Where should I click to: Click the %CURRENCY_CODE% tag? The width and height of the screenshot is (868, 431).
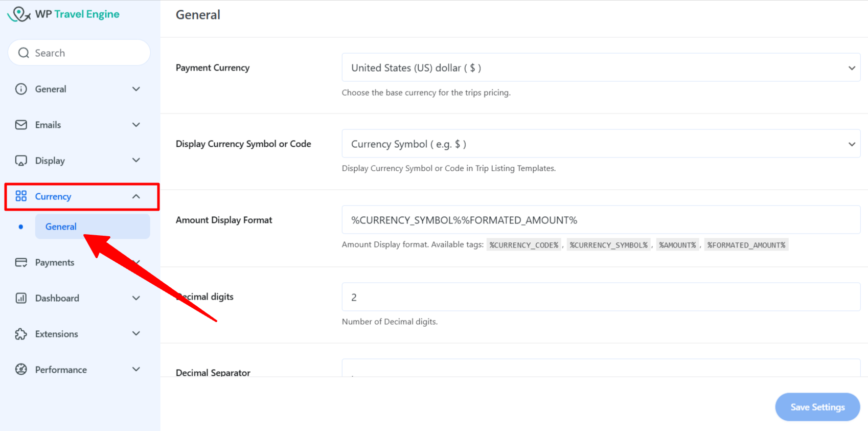pyautogui.click(x=523, y=244)
